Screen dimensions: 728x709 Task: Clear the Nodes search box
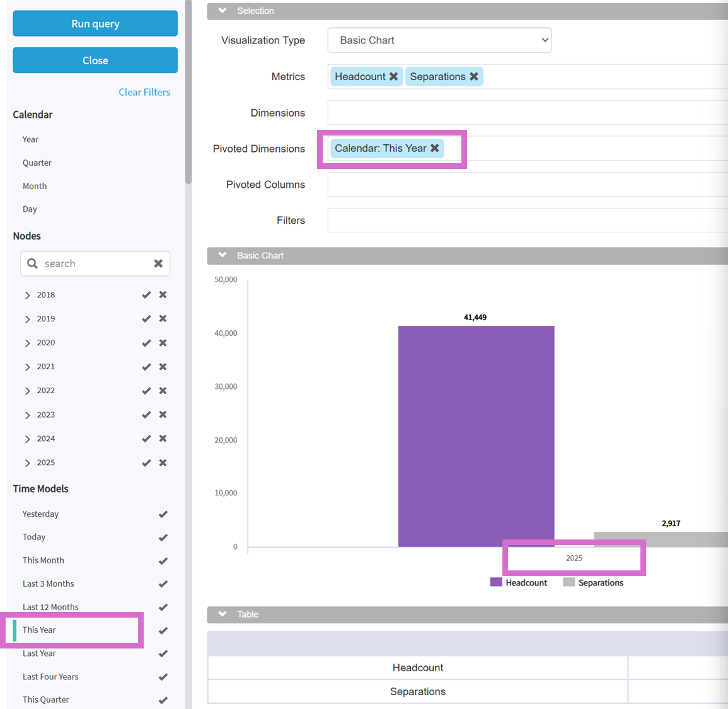tap(158, 263)
